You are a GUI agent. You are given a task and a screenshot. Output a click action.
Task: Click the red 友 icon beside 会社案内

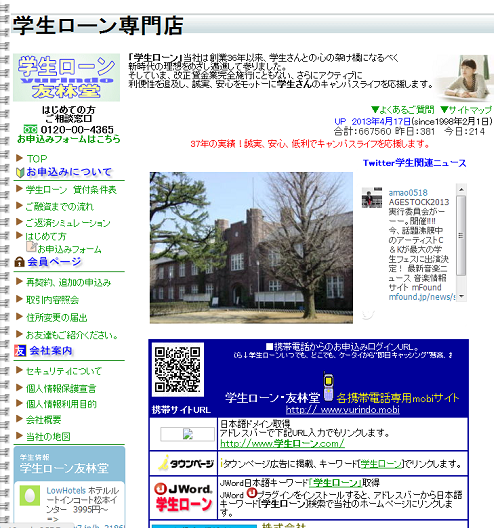[20, 351]
